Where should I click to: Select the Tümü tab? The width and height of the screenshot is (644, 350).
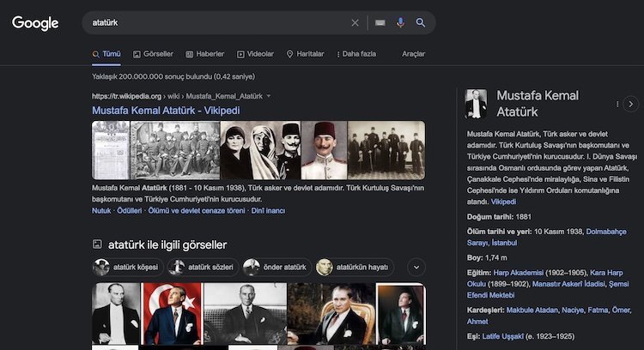(x=106, y=54)
